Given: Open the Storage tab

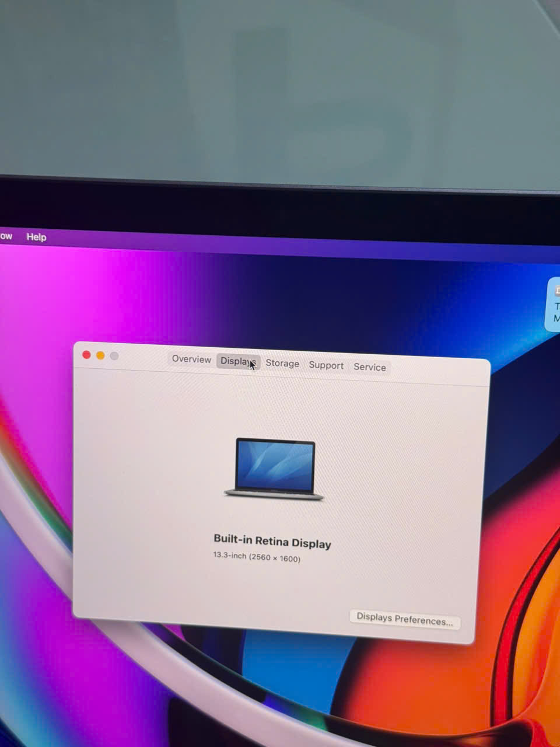Looking at the screenshot, I should (282, 363).
